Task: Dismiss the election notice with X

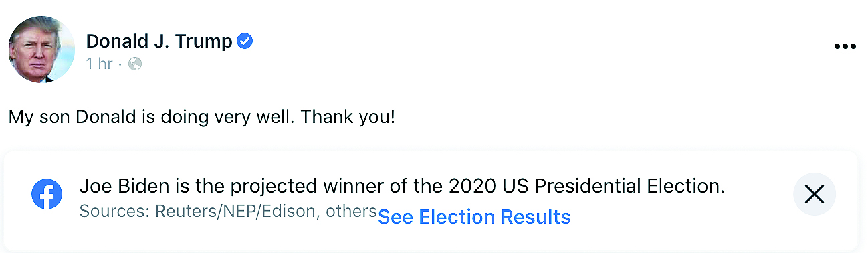Action: pyautogui.click(x=814, y=195)
